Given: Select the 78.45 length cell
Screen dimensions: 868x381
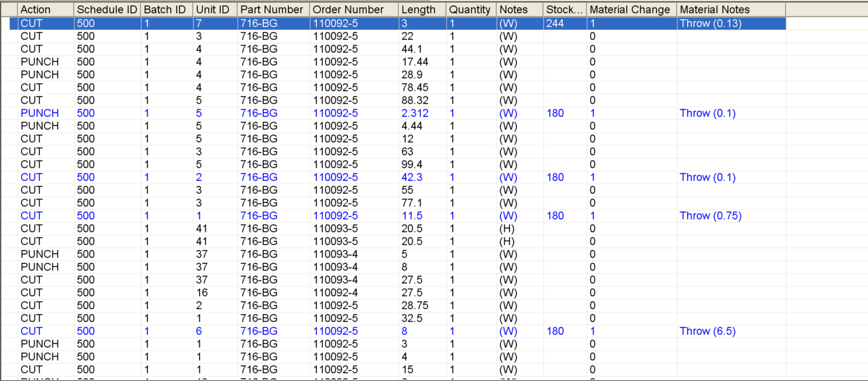Looking at the screenshot, I should pos(414,87).
